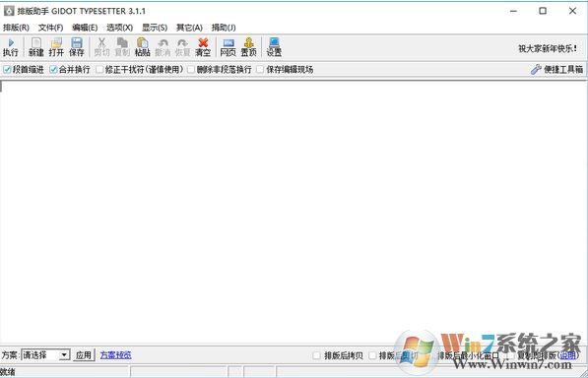Click the app icon in title bar

tap(9, 11)
